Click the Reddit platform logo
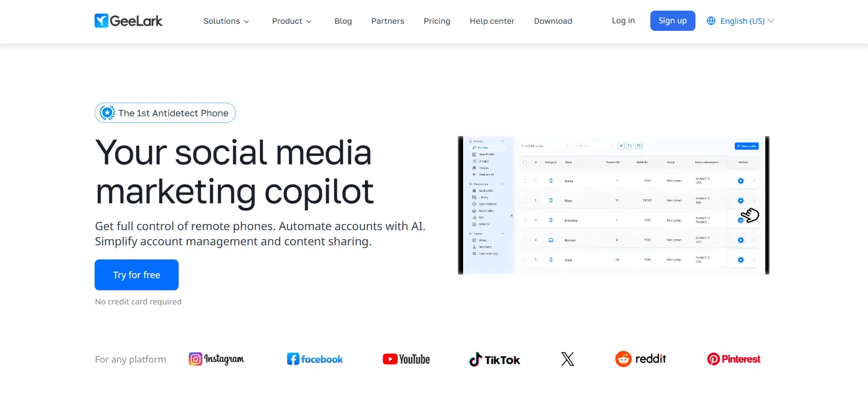 tap(640, 359)
